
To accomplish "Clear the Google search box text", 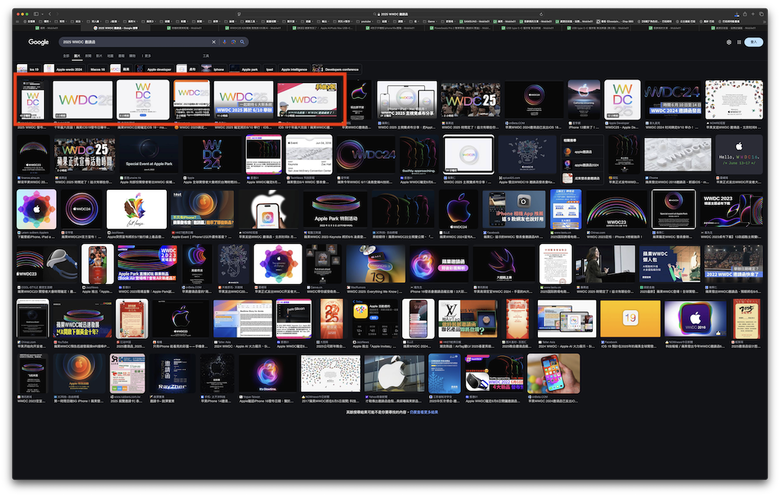I will [214, 42].
